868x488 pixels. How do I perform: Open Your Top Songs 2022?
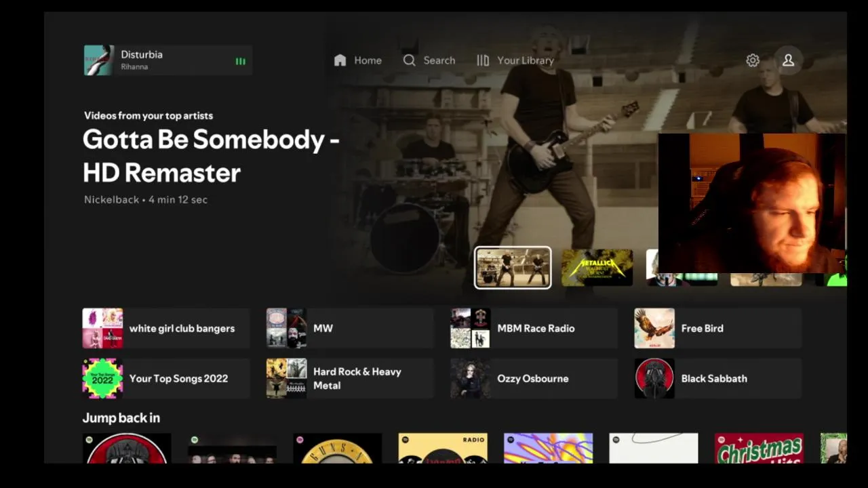coord(166,378)
